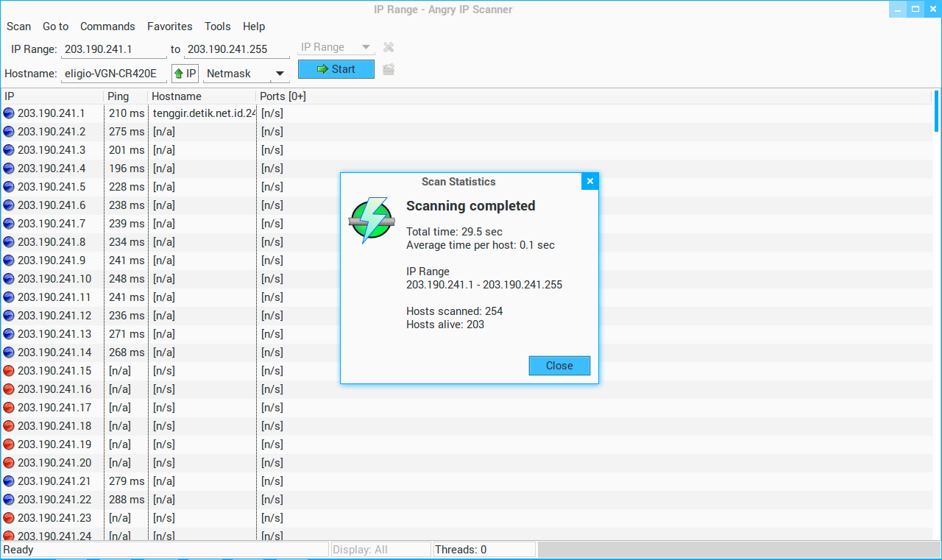Click red dead-host icon for 203.190.241.15
This screenshot has height=560, width=942.
(9, 371)
